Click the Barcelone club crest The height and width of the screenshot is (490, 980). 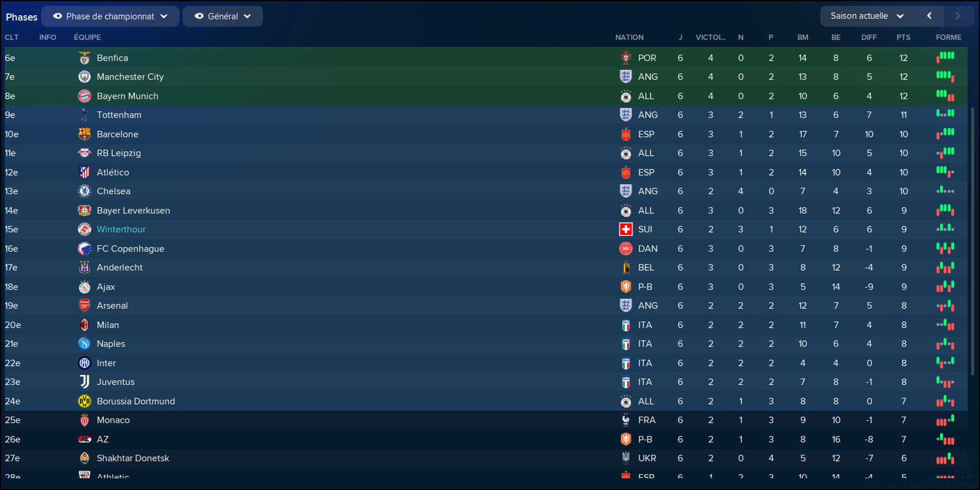click(x=85, y=134)
